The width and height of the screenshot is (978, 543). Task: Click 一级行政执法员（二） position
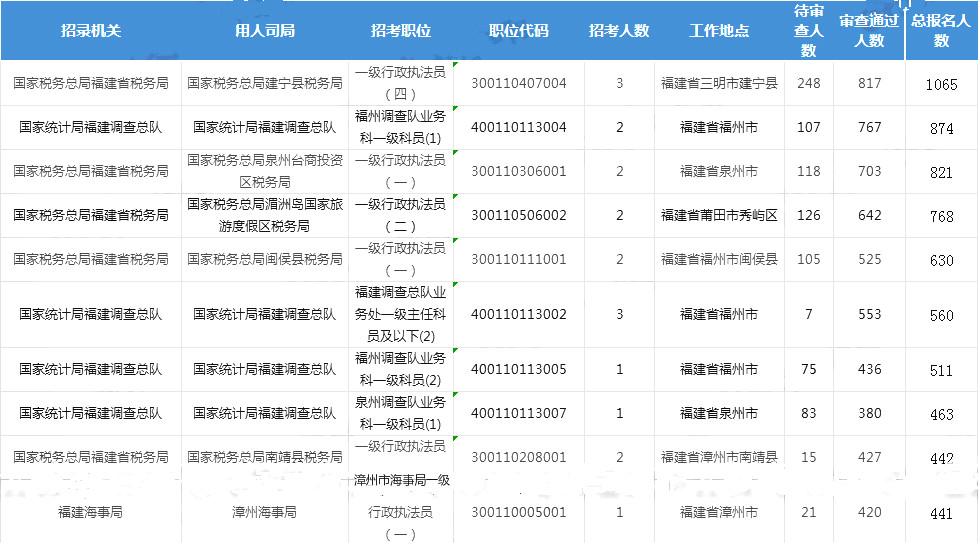pyautogui.click(x=400, y=215)
